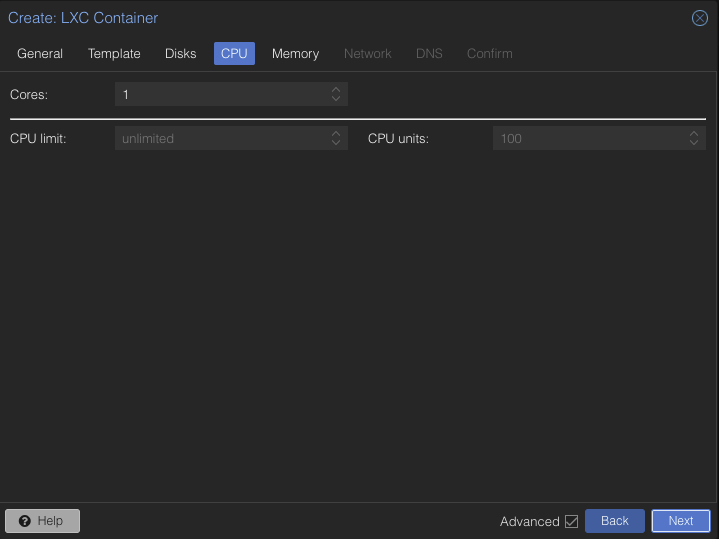Click the Back button
Viewport: 719px width, 539px height.
click(614, 521)
